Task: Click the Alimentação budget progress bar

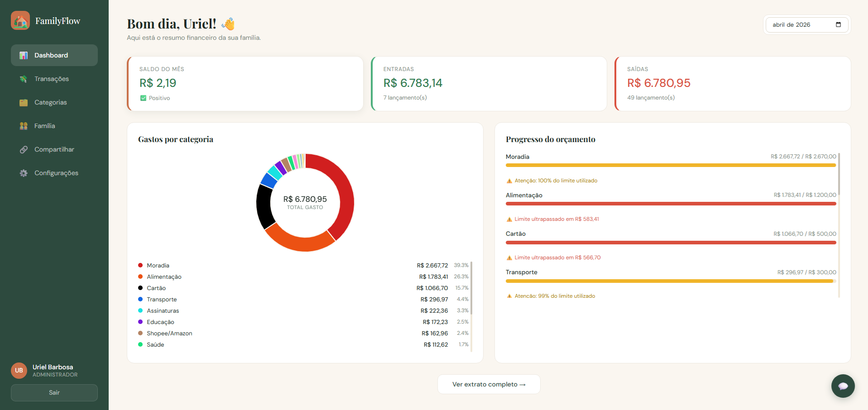Action: [x=671, y=204]
